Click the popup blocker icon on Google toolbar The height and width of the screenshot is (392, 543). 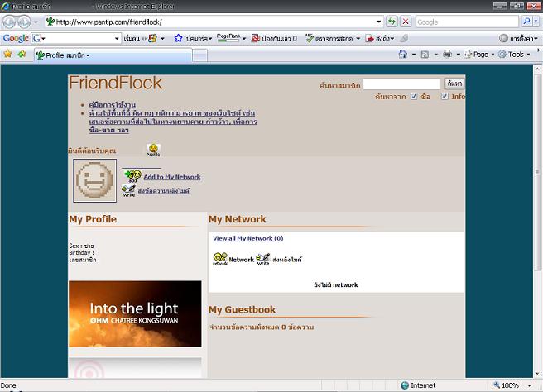click(255, 38)
